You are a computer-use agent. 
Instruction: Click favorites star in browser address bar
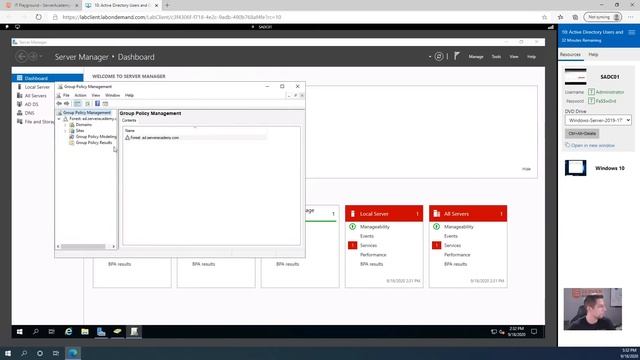pyautogui.click(x=544, y=17)
